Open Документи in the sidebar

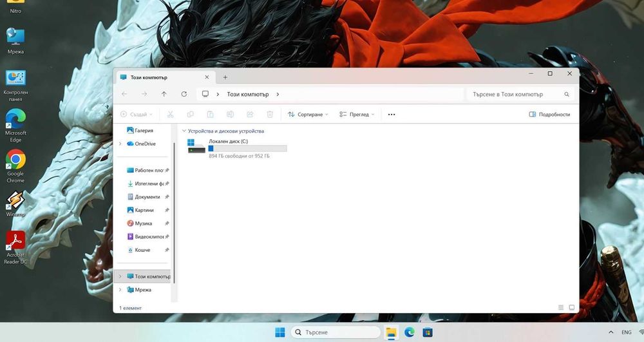(x=142, y=196)
